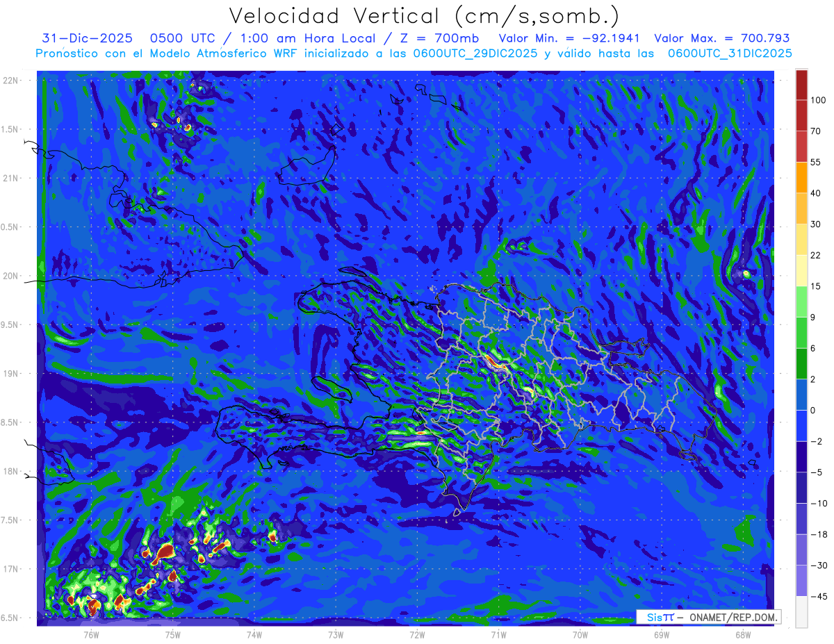The height and width of the screenshot is (644, 834).
Task: Click the "70W" longitude label
Action: pos(580,634)
